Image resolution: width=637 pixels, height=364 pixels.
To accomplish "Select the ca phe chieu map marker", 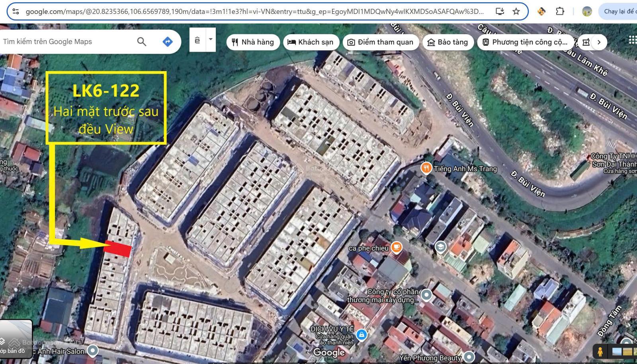I will (396, 247).
